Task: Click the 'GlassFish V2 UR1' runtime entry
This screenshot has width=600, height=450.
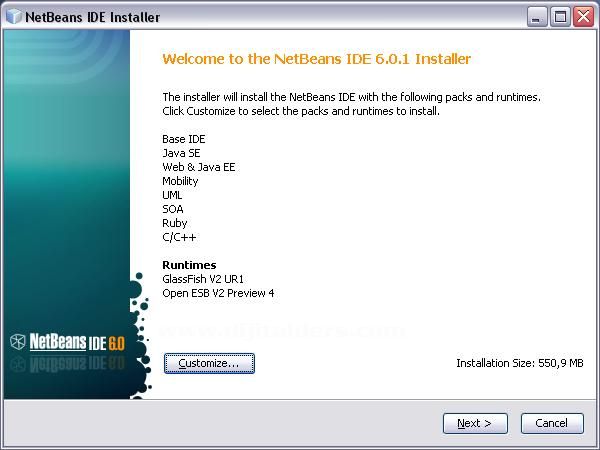Action: pyautogui.click(x=203, y=279)
